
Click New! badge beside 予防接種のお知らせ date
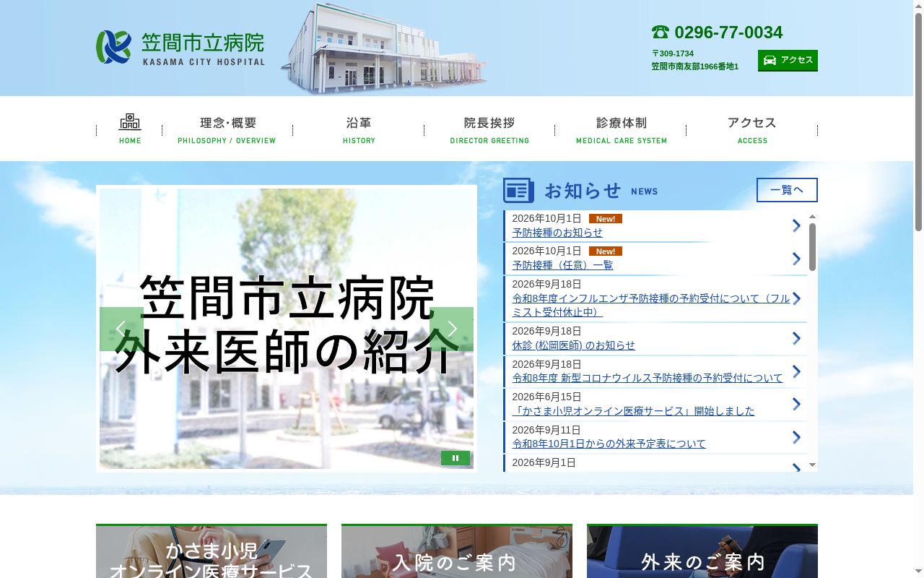[x=606, y=219]
